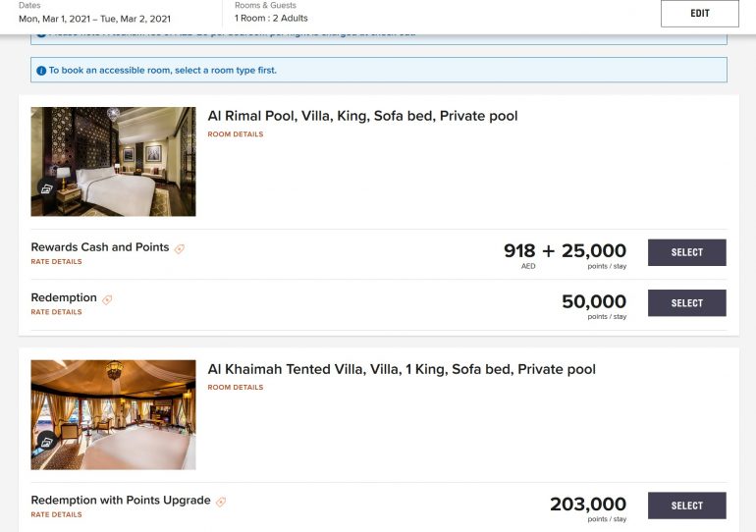Select Redemption with Points Upgrade rate
This screenshot has width=756, height=532.
pos(686,505)
